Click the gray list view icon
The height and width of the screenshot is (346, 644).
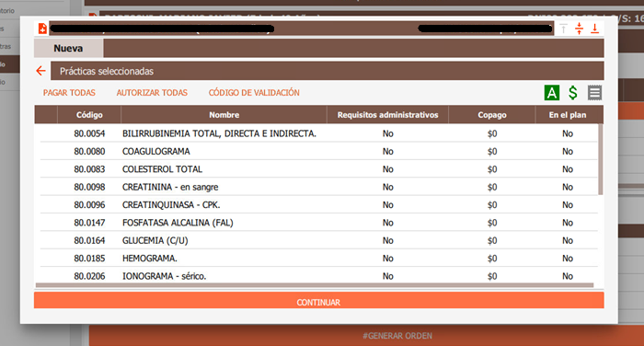(x=594, y=93)
